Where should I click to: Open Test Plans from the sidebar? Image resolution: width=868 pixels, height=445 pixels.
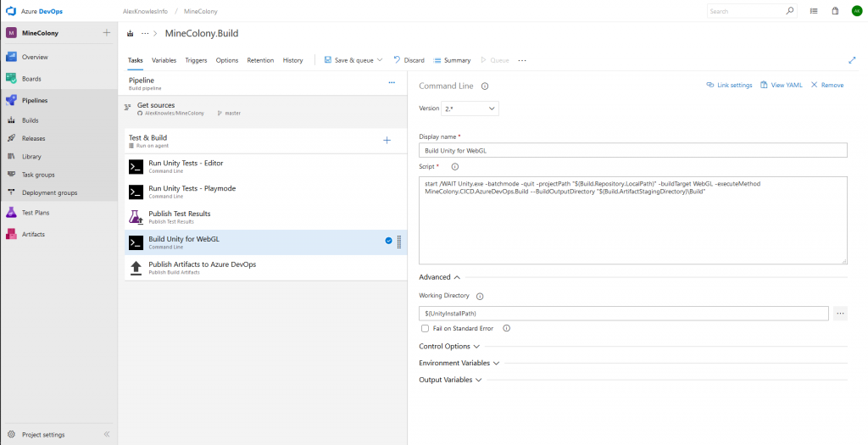pyautogui.click(x=34, y=213)
